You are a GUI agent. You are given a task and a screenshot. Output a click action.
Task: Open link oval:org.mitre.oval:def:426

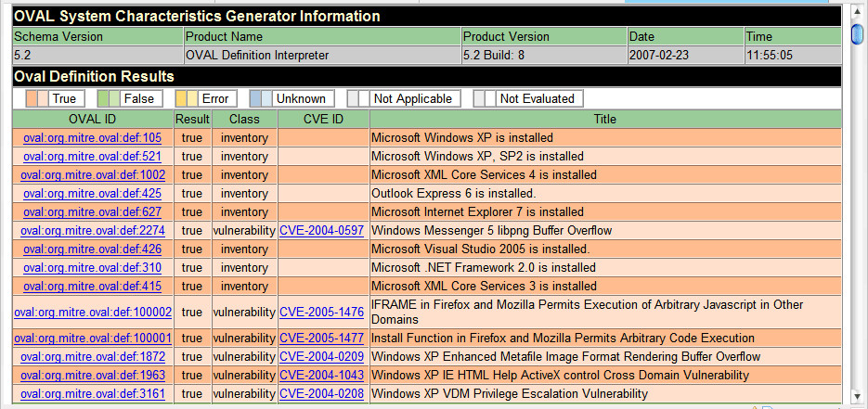(92, 249)
